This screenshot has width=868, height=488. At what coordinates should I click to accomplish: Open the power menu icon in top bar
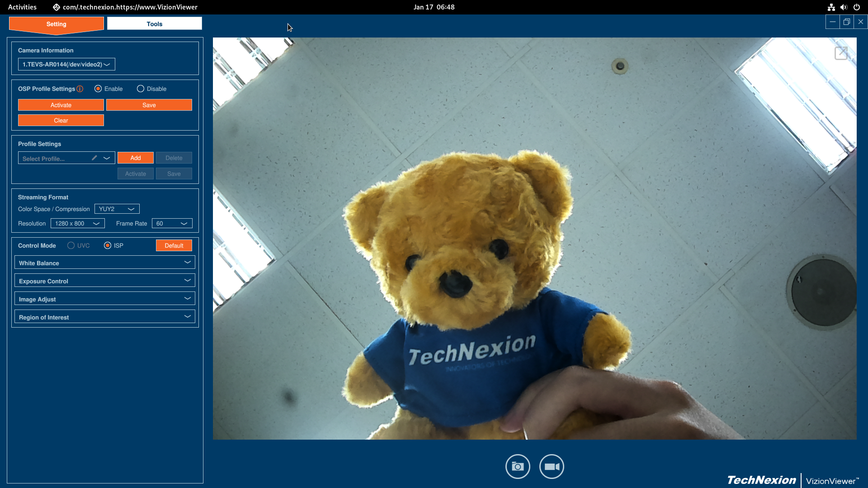point(857,7)
